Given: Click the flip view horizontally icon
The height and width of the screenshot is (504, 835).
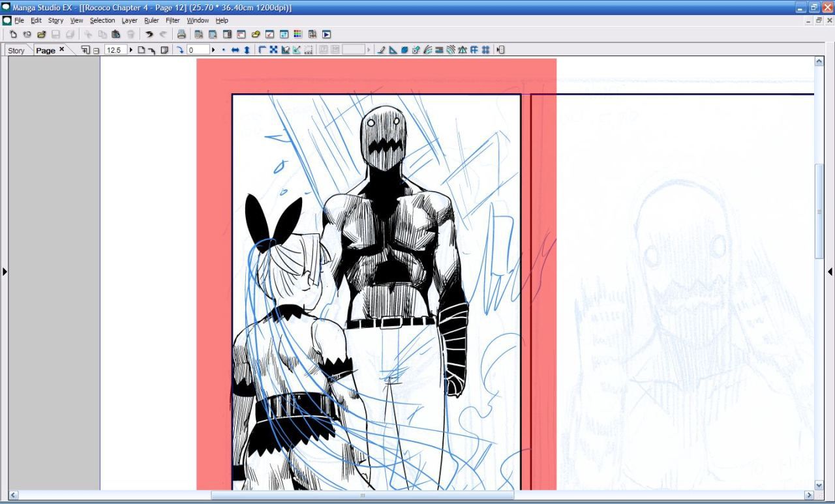Looking at the screenshot, I should point(235,50).
